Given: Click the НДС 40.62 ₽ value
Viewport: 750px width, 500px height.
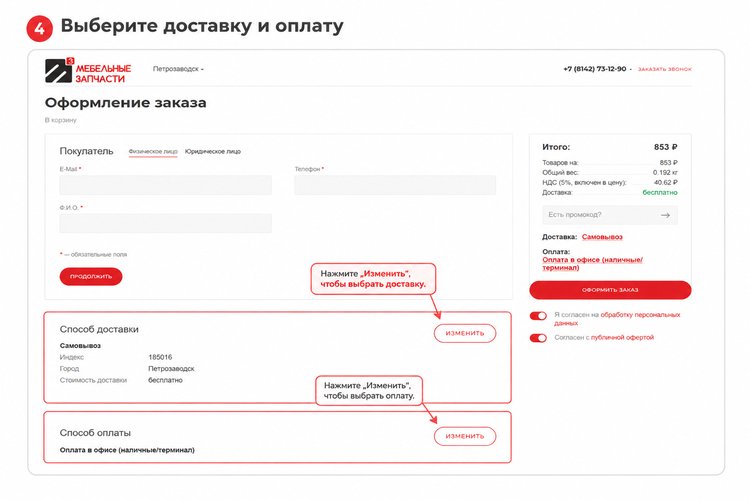Looking at the screenshot, I should pos(666,182).
